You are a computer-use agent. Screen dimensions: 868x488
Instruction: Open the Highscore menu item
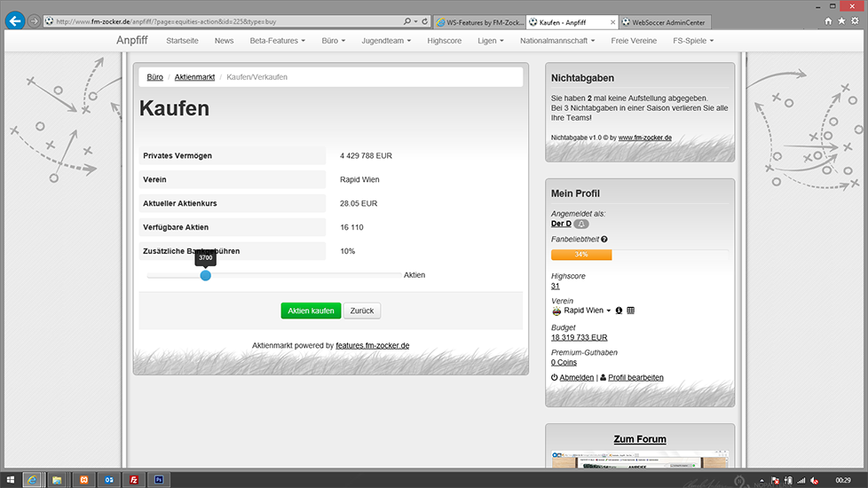coord(445,40)
